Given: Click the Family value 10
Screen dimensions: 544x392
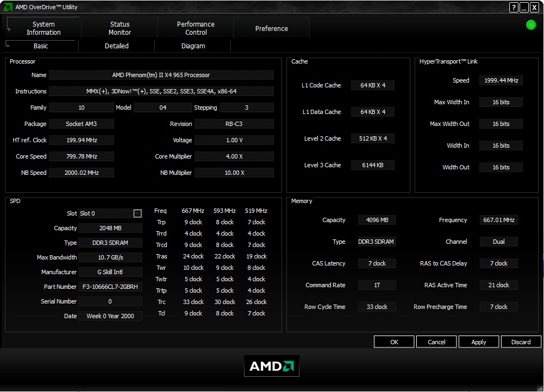Looking at the screenshot, I should (x=82, y=108).
